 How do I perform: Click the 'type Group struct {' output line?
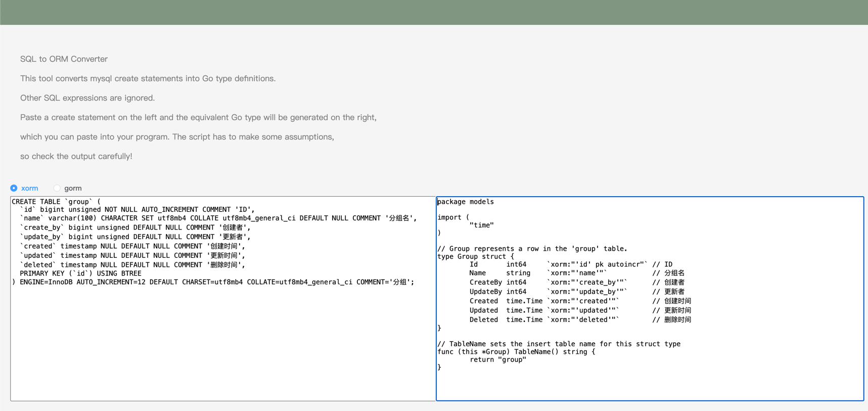click(476, 256)
